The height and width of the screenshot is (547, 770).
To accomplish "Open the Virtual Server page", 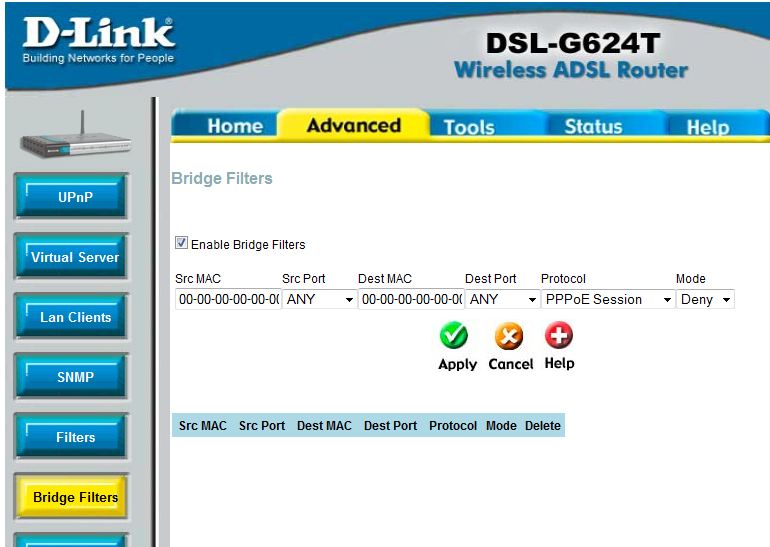I will click(72, 256).
